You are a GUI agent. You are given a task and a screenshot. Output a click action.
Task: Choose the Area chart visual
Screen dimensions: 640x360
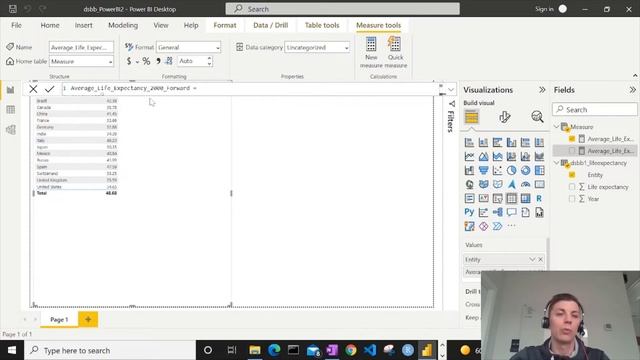pos(483,156)
